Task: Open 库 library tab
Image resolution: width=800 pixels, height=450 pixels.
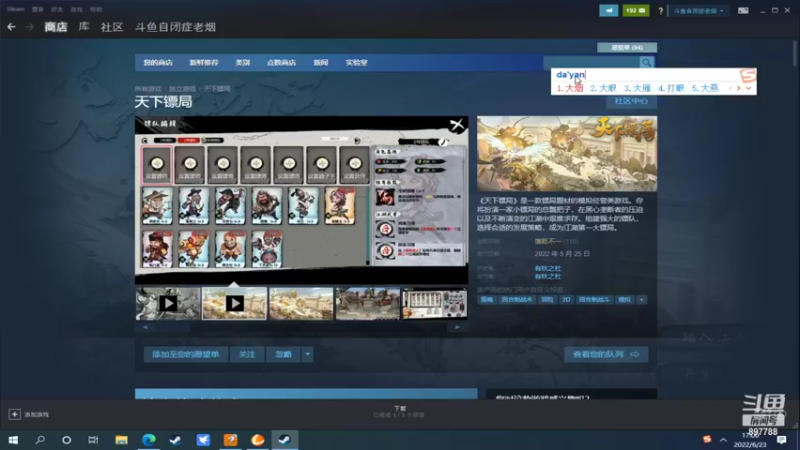Action: (x=84, y=27)
